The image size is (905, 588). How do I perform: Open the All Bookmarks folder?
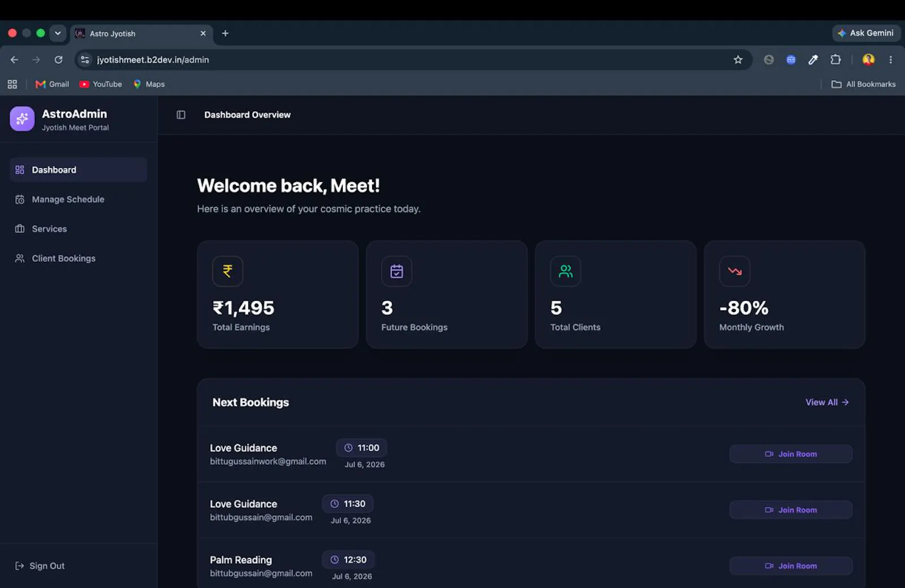pos(863,84)
